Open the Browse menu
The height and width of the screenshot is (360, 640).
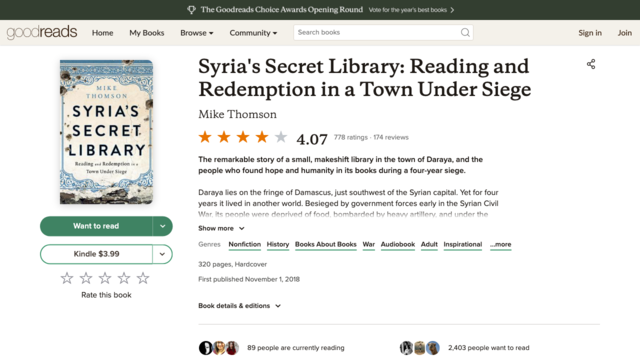point(197,33)
